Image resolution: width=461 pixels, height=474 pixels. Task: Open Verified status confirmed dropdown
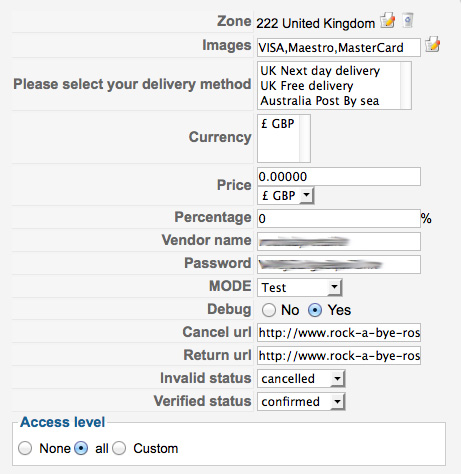coord(301,402)
